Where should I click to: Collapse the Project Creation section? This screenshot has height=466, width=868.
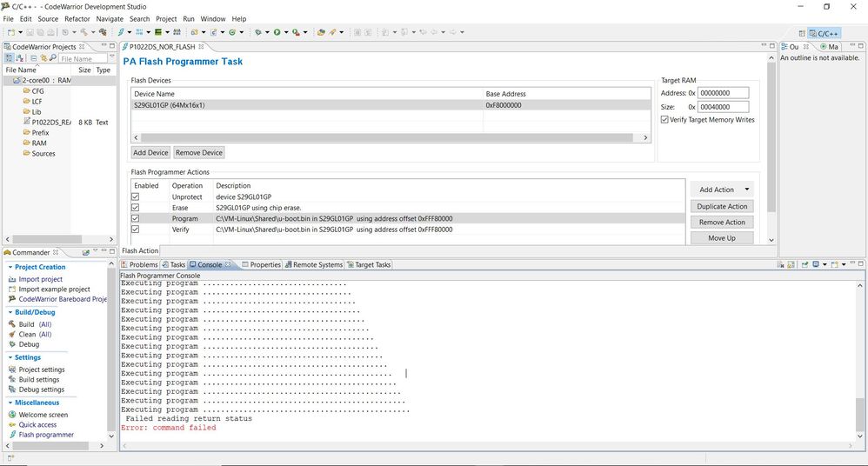[x=10, y=267]
